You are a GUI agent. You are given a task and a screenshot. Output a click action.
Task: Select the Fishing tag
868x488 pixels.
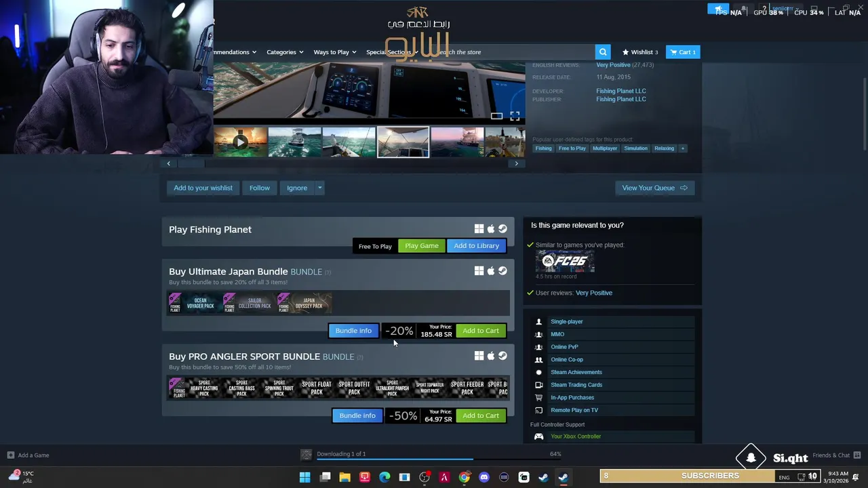[x=544, y=148]
